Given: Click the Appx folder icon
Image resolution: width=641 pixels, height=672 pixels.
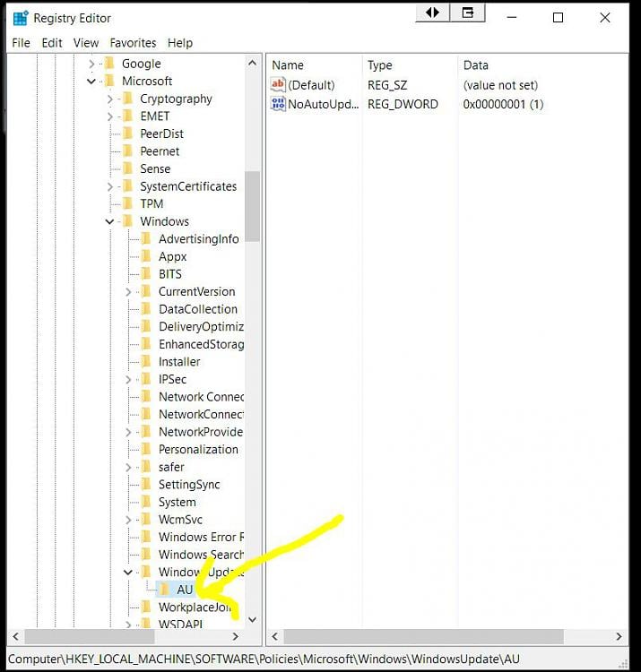Looking at the screenshot, I should (x=146, y=256).
